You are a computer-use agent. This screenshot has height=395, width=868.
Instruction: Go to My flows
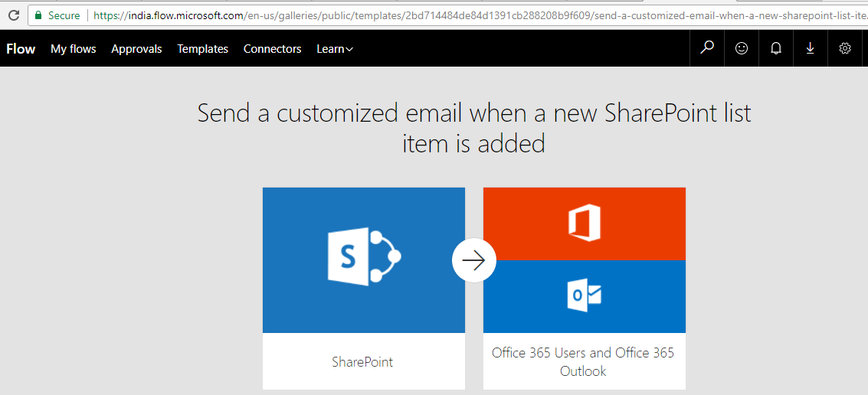[73, 49]
